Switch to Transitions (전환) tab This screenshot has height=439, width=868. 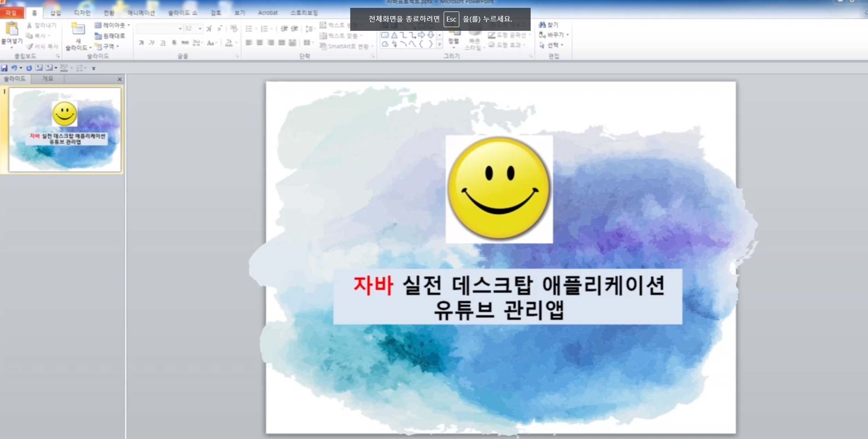109,13
